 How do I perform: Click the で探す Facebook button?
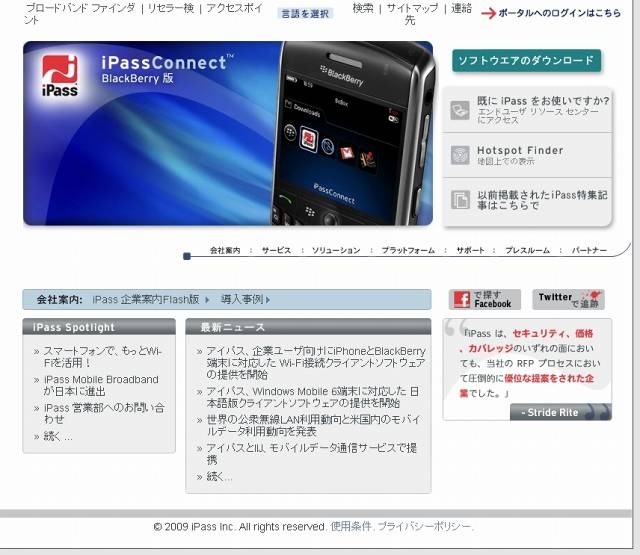[x=484, y=300]
